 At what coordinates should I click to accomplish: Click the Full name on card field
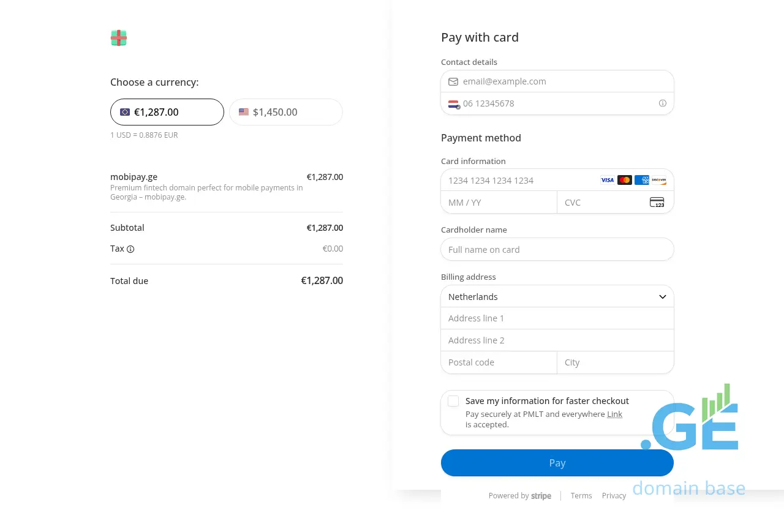point(557,250)
